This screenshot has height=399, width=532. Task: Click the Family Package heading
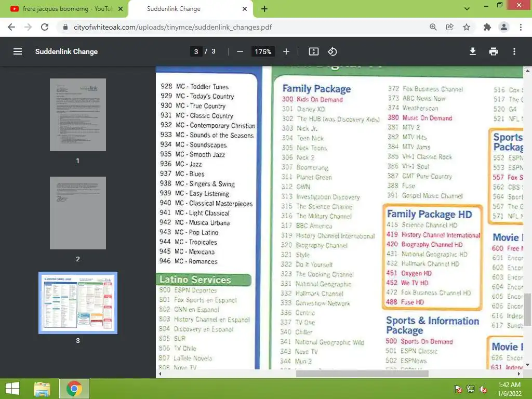click(x=316, y=89)
